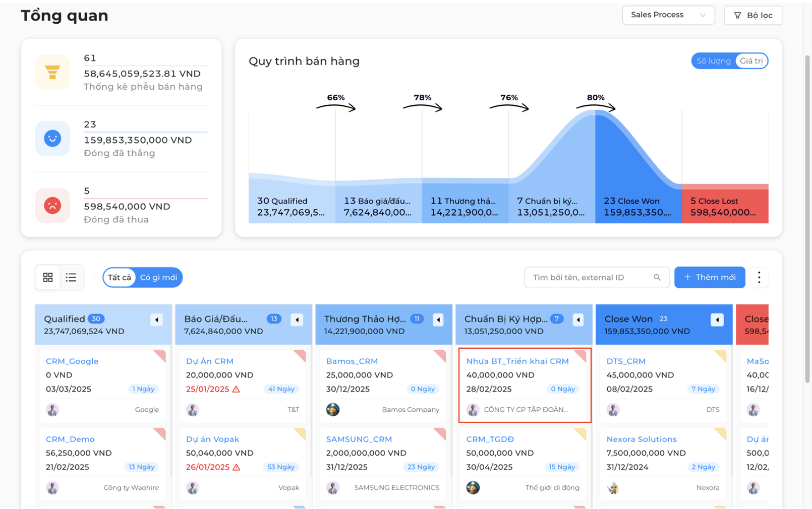This screenshot has height=509, width=812.
Task: Open the three-dot more options menu
Action: tap(759, 277)
